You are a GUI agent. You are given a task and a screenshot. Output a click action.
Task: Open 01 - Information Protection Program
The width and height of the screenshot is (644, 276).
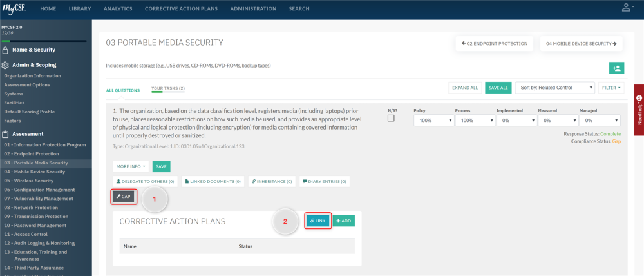[45, 145]
